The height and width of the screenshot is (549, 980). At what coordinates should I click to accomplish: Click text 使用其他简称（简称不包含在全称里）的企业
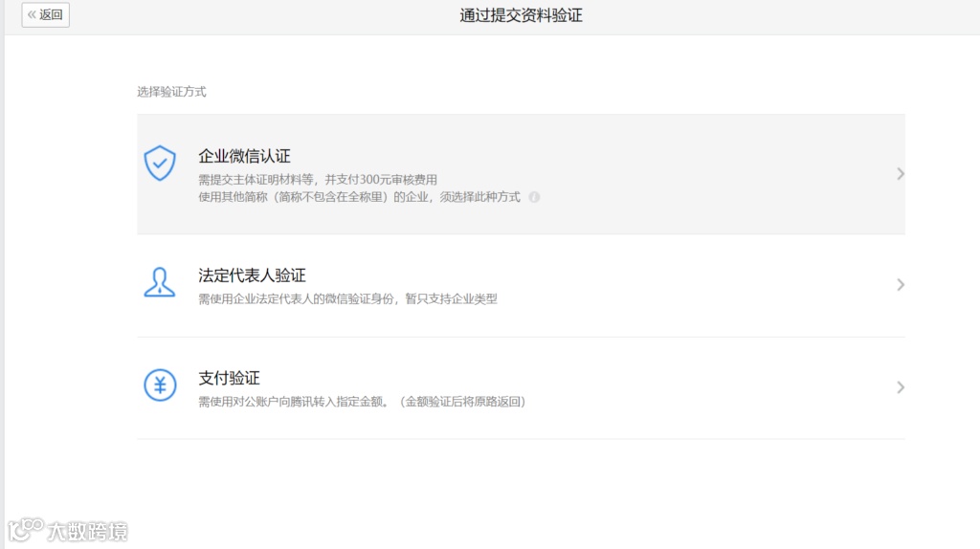313,197
